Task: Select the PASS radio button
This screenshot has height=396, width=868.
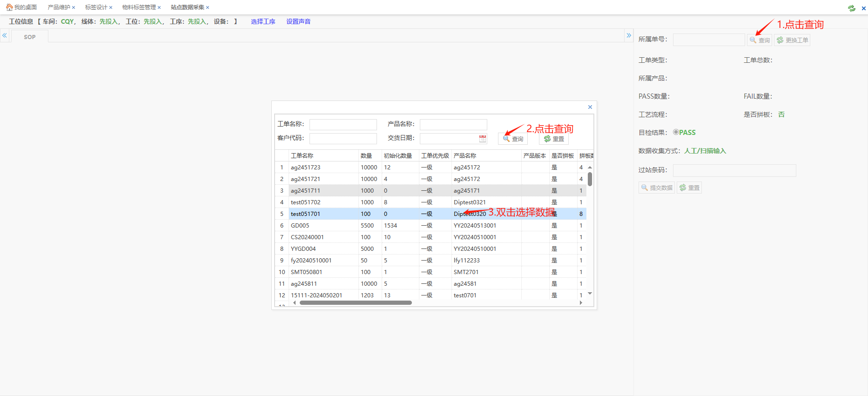Action: [676, 132]
